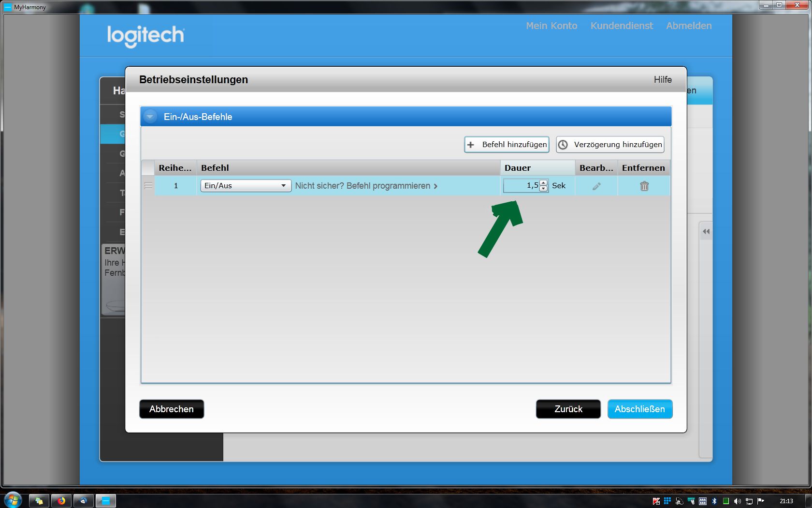Decrease duration with the down stepper arrow
Screen dimensions: 812x508
pos(544,189)
